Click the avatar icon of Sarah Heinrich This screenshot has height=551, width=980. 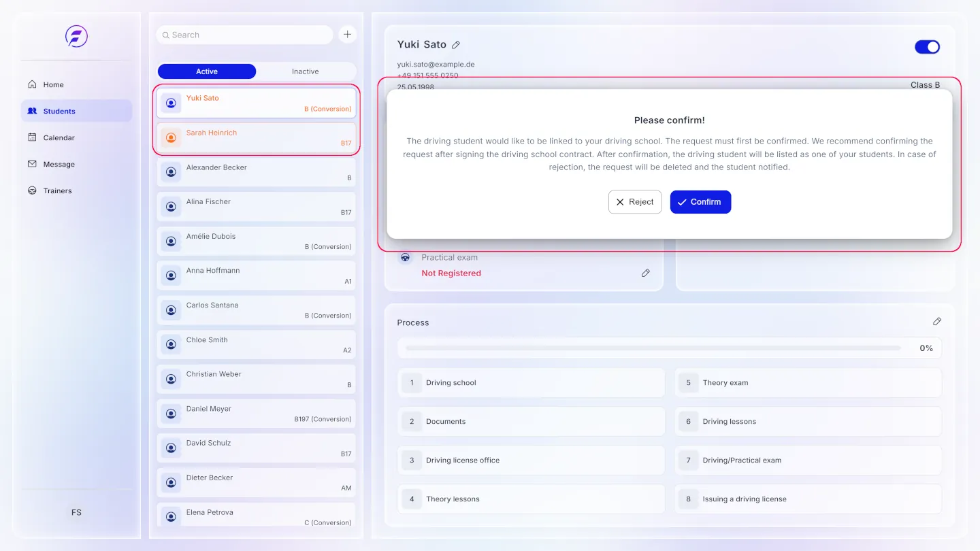coord(171,137)
